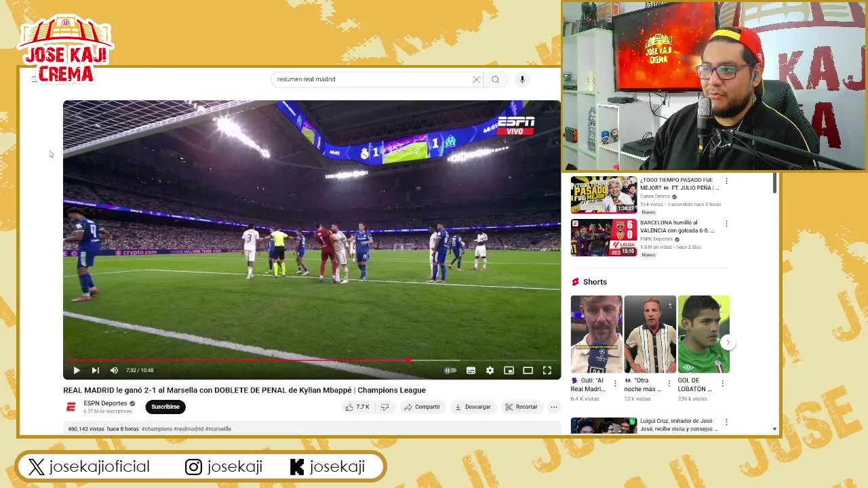The width and height of the screenshot is (868, 488).
Task: Show next Shorts with arrow
Action: [x=728, y=342]
